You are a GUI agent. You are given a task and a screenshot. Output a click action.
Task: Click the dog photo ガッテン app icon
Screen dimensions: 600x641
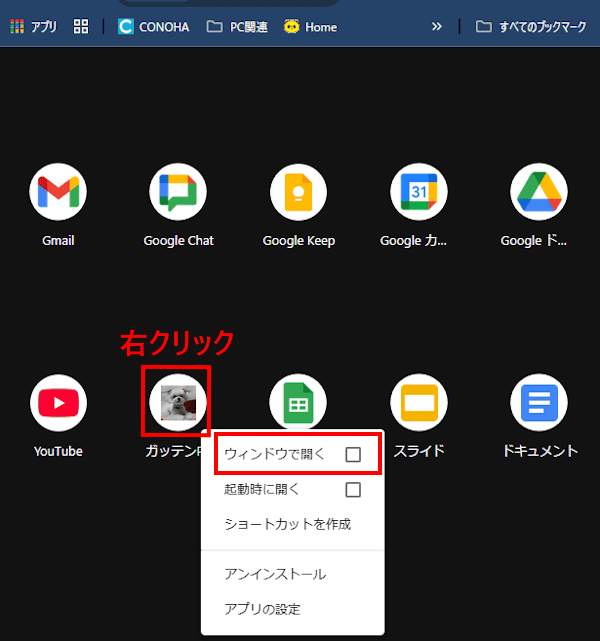(178, 403)
